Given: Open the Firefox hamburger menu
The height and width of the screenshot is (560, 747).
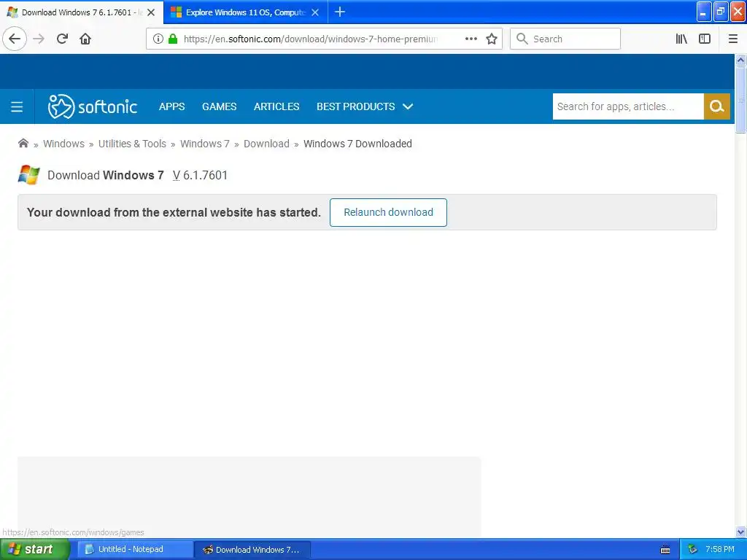Looking at the screenshot, I should tap(732, 39).
